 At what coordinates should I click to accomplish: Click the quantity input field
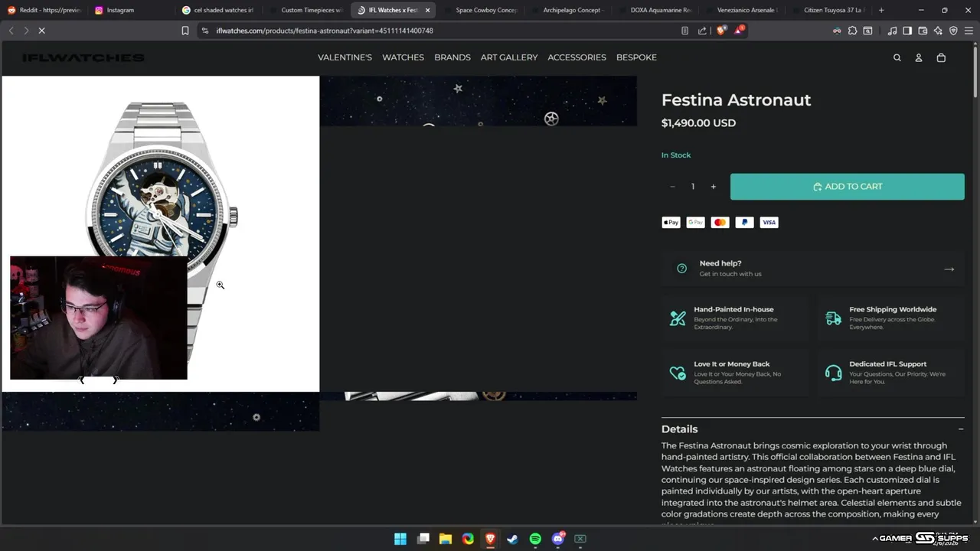693,187
